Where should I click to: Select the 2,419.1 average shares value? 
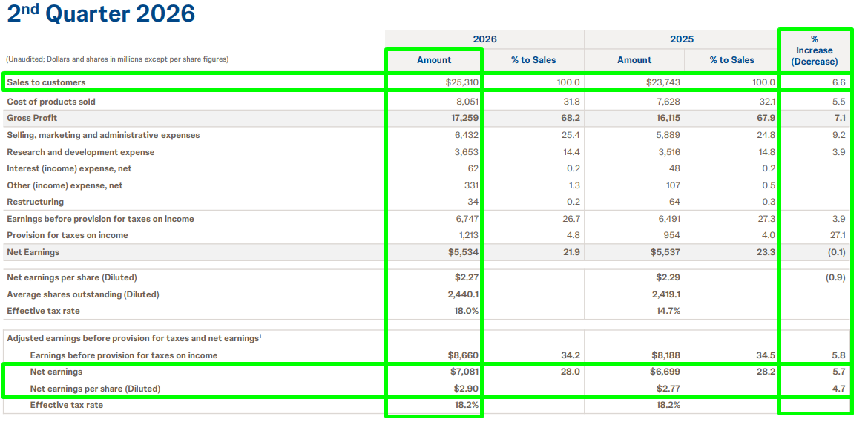(665, 294)
